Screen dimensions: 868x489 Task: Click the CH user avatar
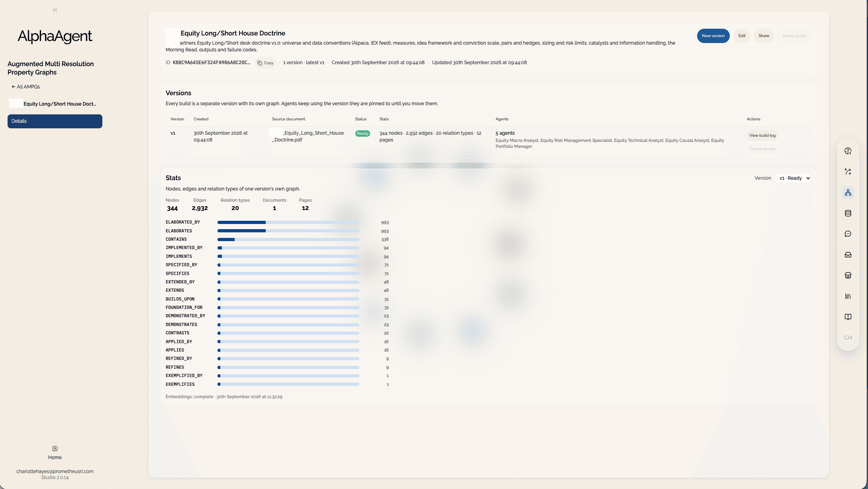coord(848,338)
